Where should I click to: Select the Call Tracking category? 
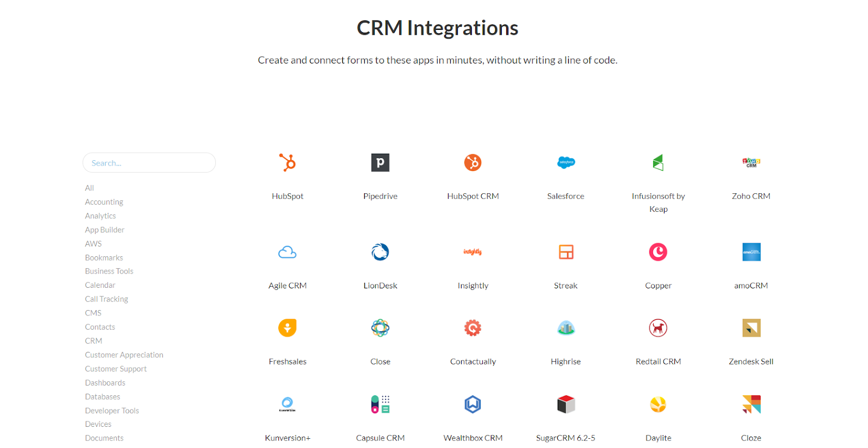click(x=107, y=299)
